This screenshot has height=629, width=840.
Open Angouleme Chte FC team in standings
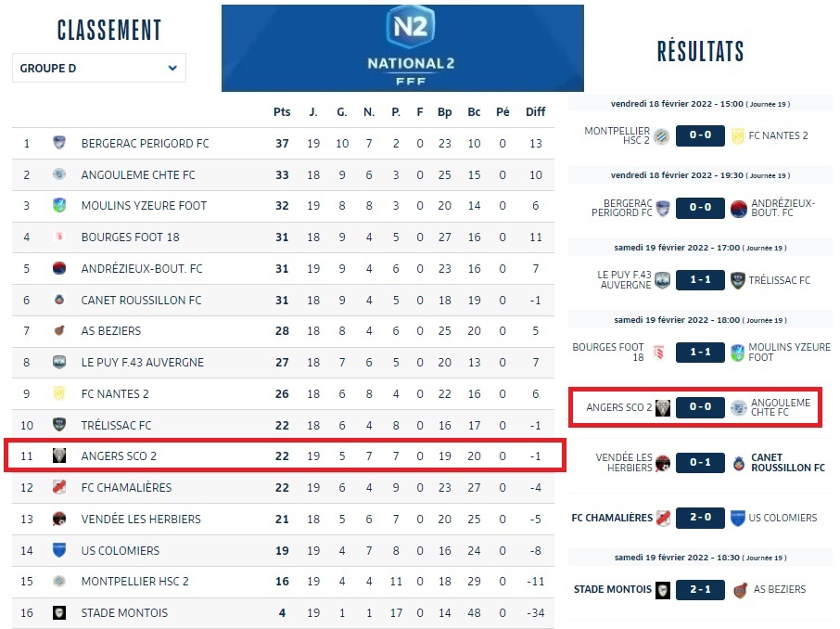138,174
